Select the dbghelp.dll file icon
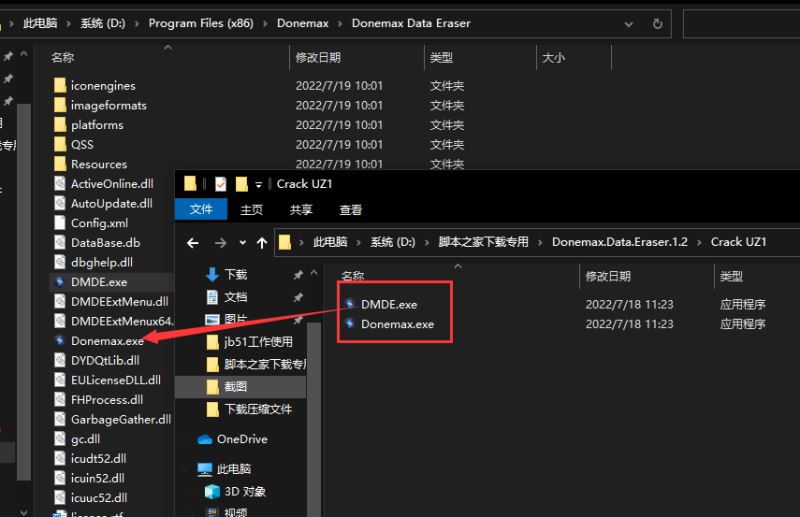 tap(60, 262)
